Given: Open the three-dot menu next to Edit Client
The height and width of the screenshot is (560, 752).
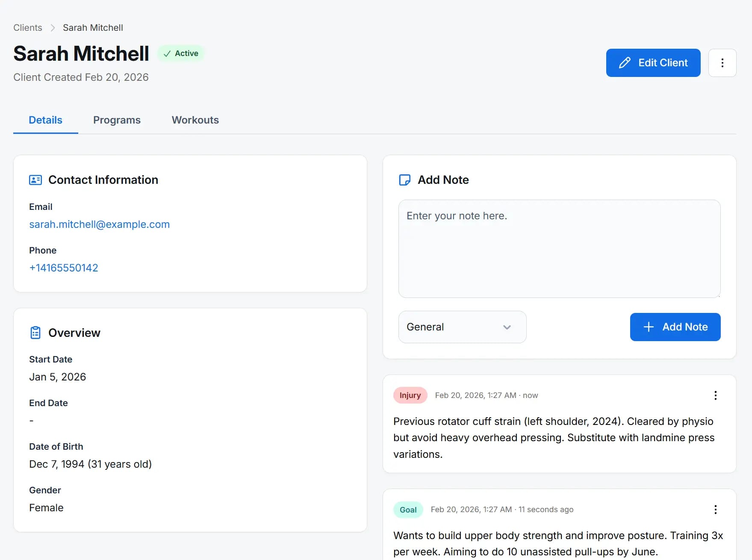Looking at the screenshot, I should 722,62.
